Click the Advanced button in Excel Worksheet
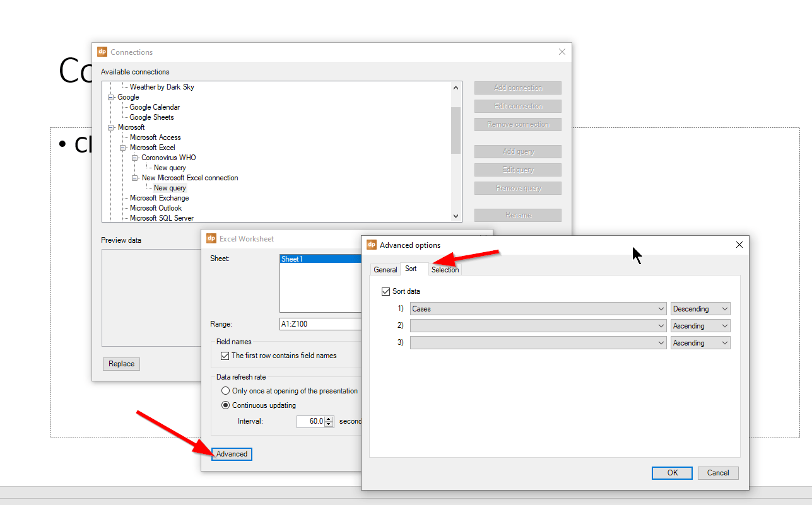Viewport: 812px width, 505px height. 232,454
